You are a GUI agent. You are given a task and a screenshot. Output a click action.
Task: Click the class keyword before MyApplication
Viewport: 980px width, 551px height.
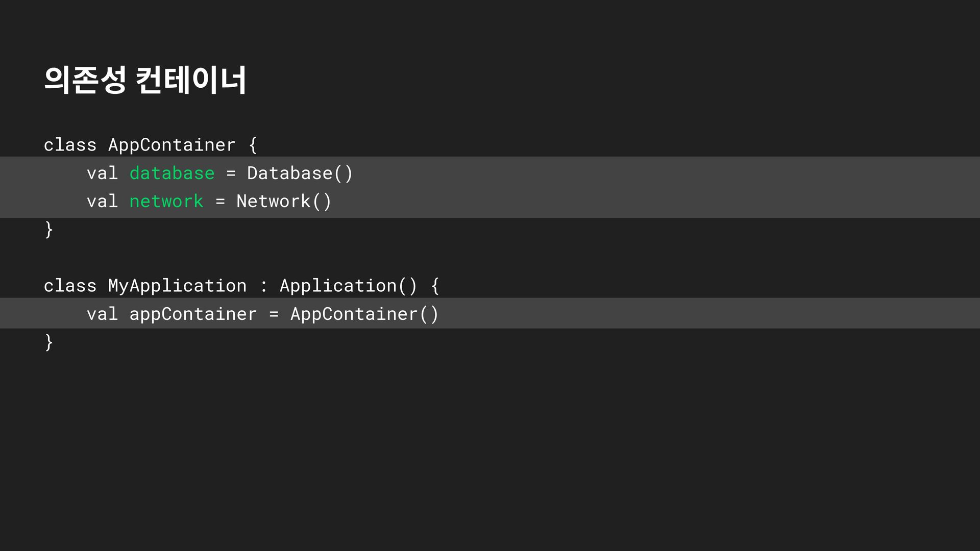pos(70,286)
